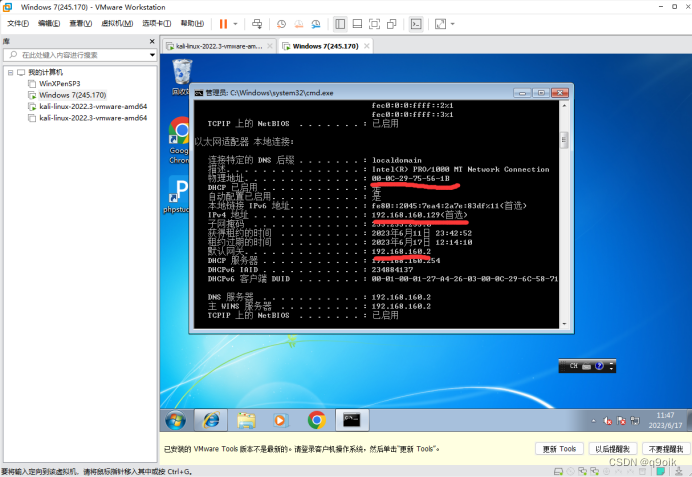Click the cmd.exe title bar icon

(199, 93)
